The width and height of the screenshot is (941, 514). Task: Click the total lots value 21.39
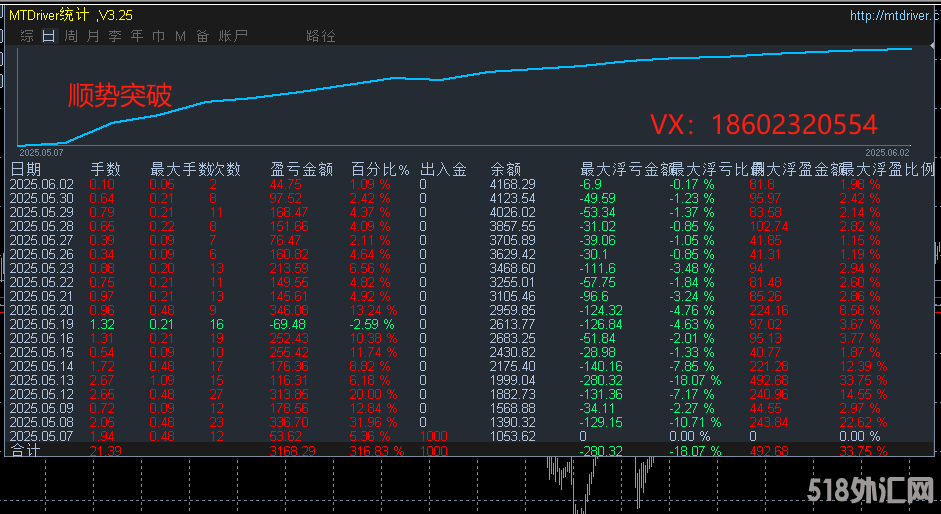click(x=106, y=451)
